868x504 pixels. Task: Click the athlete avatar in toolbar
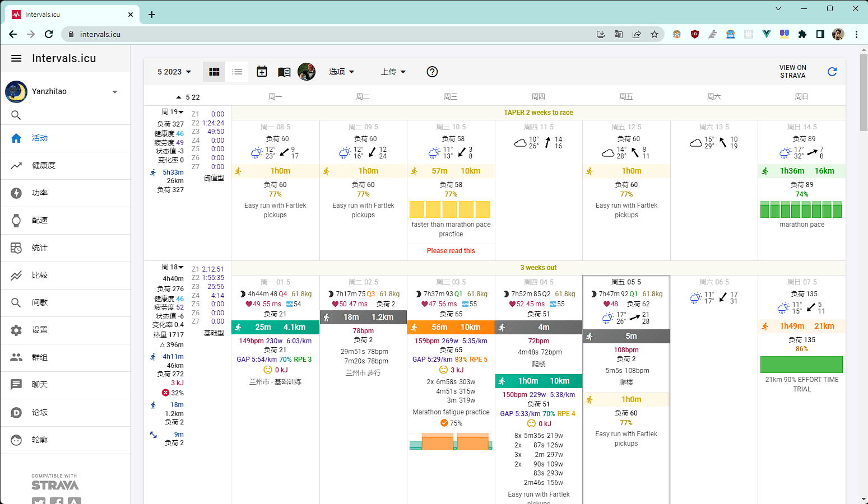[307, 72]
